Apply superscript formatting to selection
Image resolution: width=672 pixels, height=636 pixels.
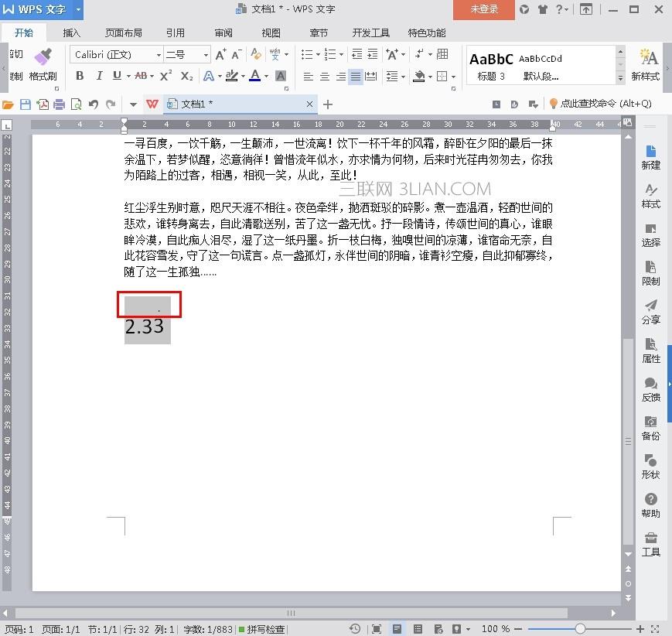(165, 76)
